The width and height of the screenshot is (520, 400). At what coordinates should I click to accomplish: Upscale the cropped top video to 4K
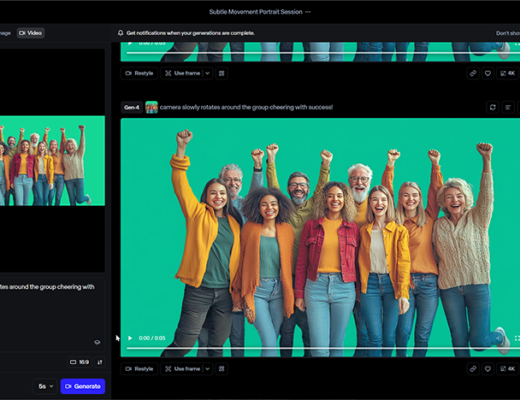[x=508, y=73]
